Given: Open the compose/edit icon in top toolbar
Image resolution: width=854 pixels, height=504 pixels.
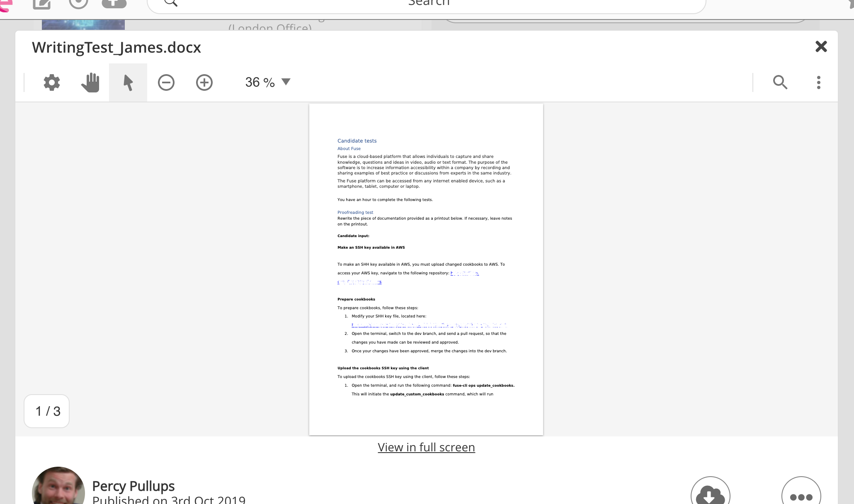Looking at the screenshot, I should click(41, 3).
